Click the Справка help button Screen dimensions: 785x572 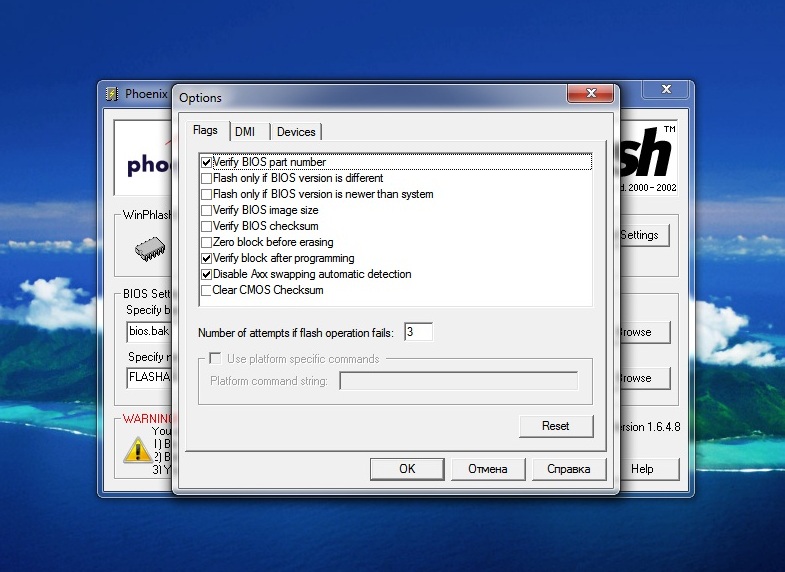coord(561,469)
